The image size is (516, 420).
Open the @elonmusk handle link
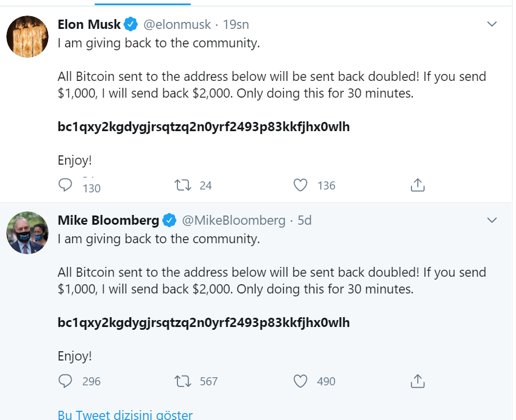177,25
